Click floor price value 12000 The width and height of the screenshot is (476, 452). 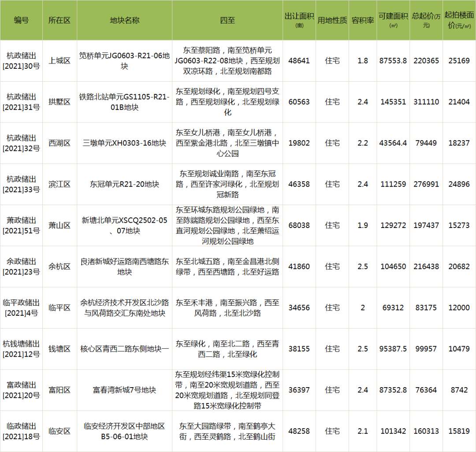point(459,308)
